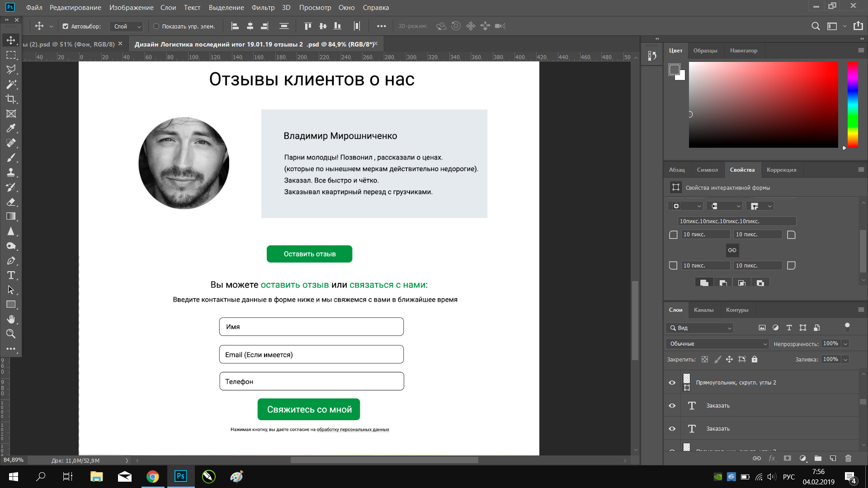Select the Hand tool
This screenshot has height=488, width=868.
pos(11,319)
